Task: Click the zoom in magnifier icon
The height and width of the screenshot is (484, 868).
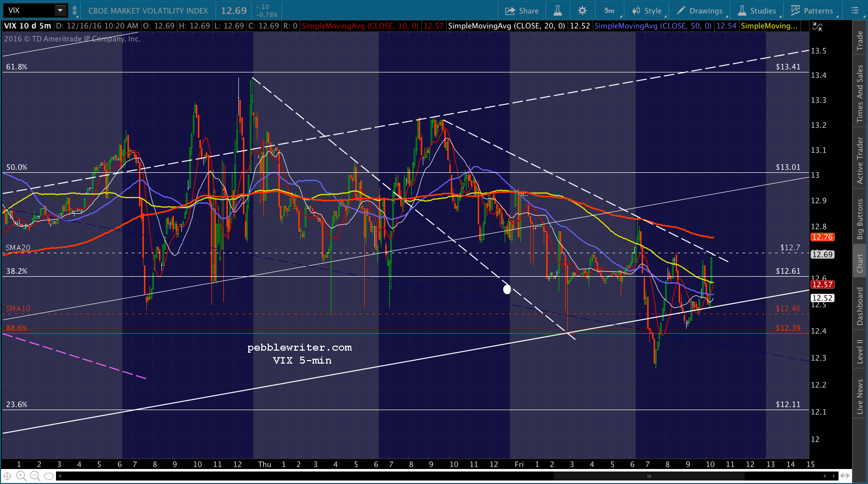Action: (21, 476)
